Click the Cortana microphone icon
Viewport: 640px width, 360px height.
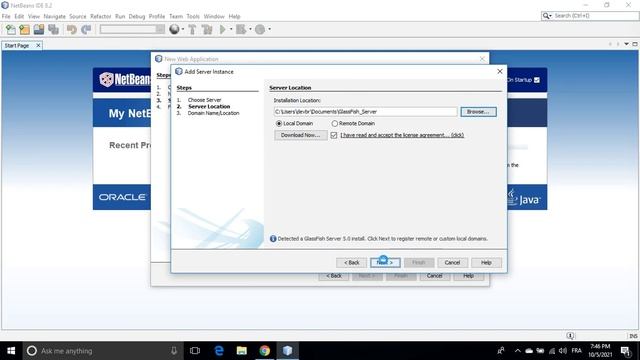coord(174,351)
